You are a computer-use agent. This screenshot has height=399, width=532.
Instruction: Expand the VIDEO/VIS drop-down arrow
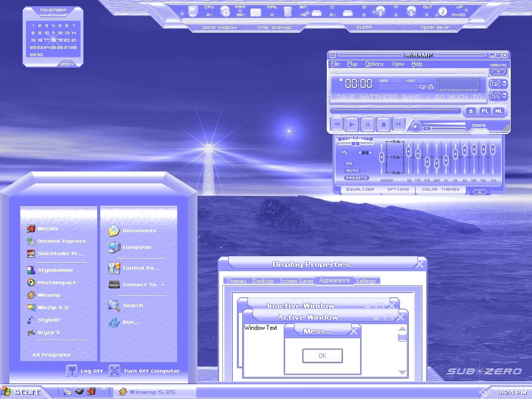498,72
